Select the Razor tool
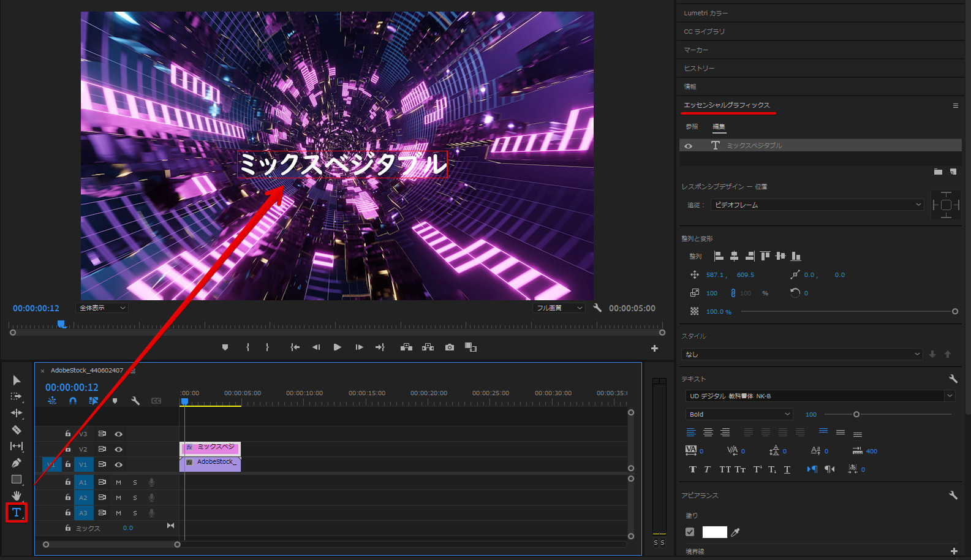The height and width of the screenshot is (560, 971). (x=17, y=429)
